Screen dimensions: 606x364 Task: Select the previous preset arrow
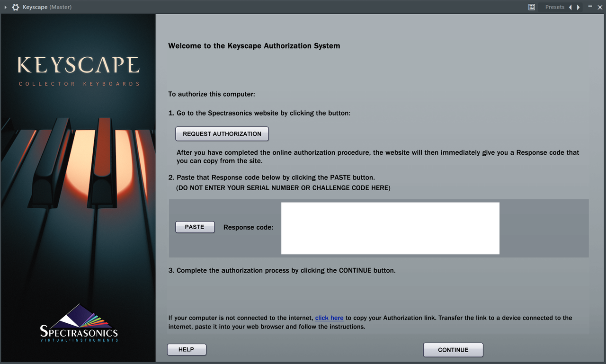click(x=570, y=7)
